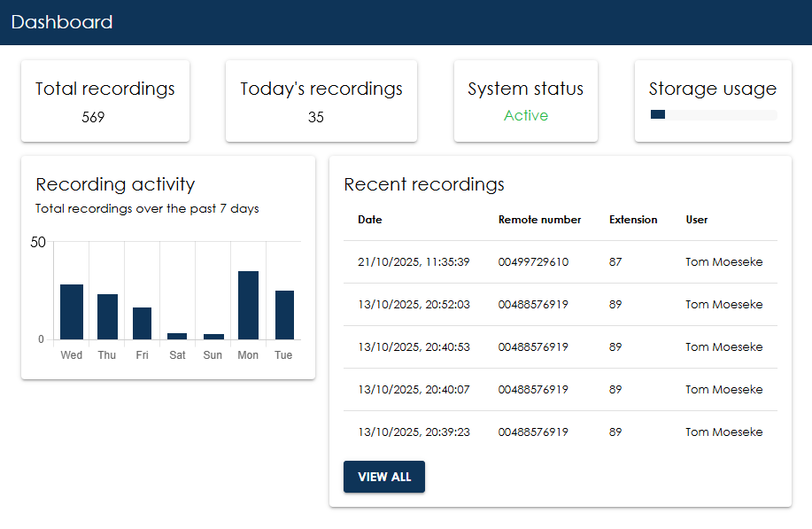Screen dimensions: 812x529
Task: Open the recording from 21/10/2025, 11:35:39
Action: (x=414, y=262)
